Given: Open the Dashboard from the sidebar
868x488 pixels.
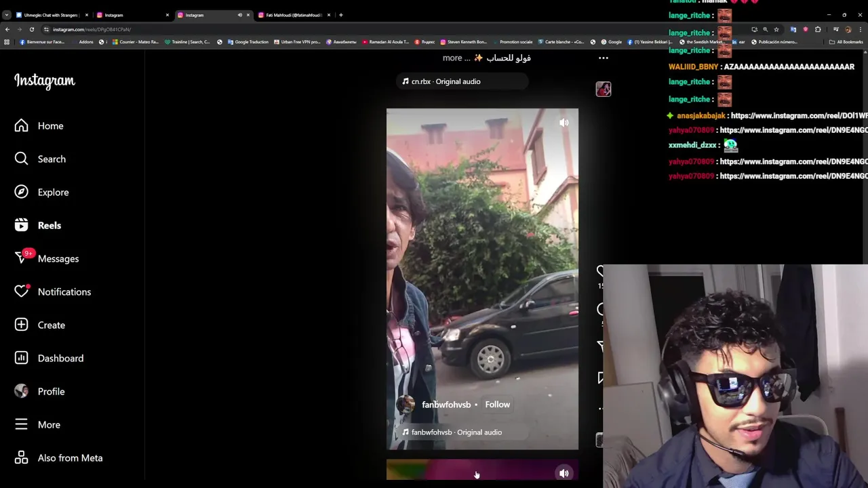Looking at the screenshot, I should tap(49, 358).
